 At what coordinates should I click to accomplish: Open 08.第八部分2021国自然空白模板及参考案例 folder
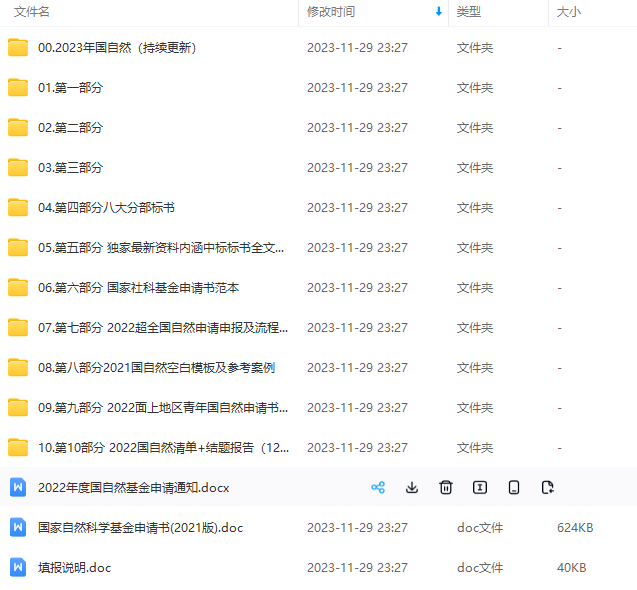click(156, 367)
